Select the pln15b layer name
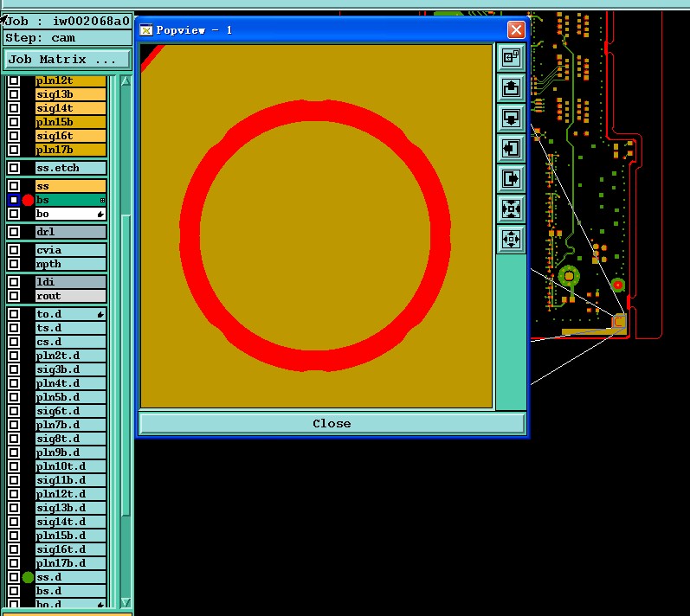 click(x=70, y=122)
